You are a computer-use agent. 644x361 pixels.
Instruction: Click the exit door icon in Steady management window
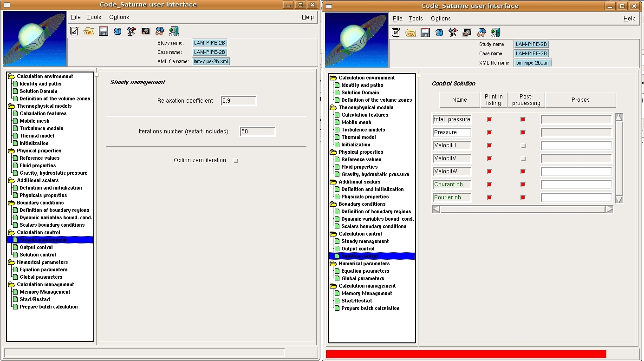click(x=174, y=31)
